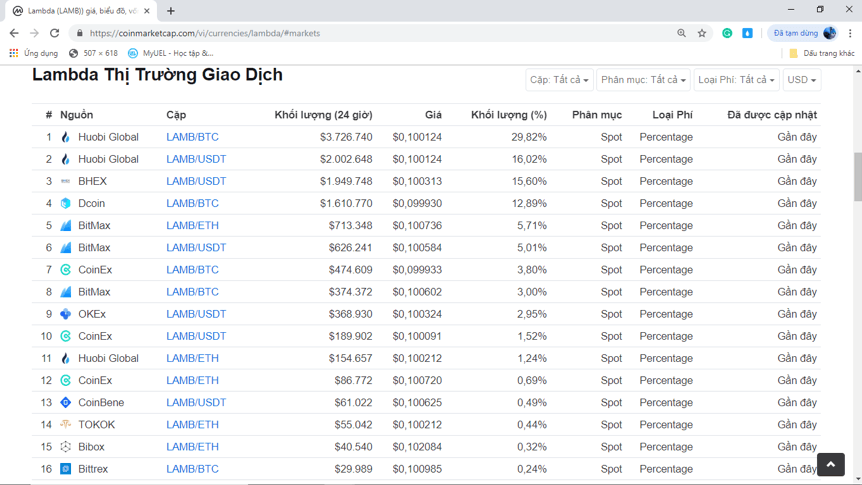
Task: Click the Bibox exchange icon
Action: pos(65,447)
